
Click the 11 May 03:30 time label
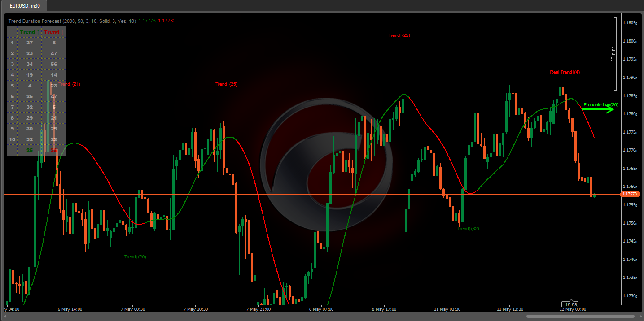[447, 309]
